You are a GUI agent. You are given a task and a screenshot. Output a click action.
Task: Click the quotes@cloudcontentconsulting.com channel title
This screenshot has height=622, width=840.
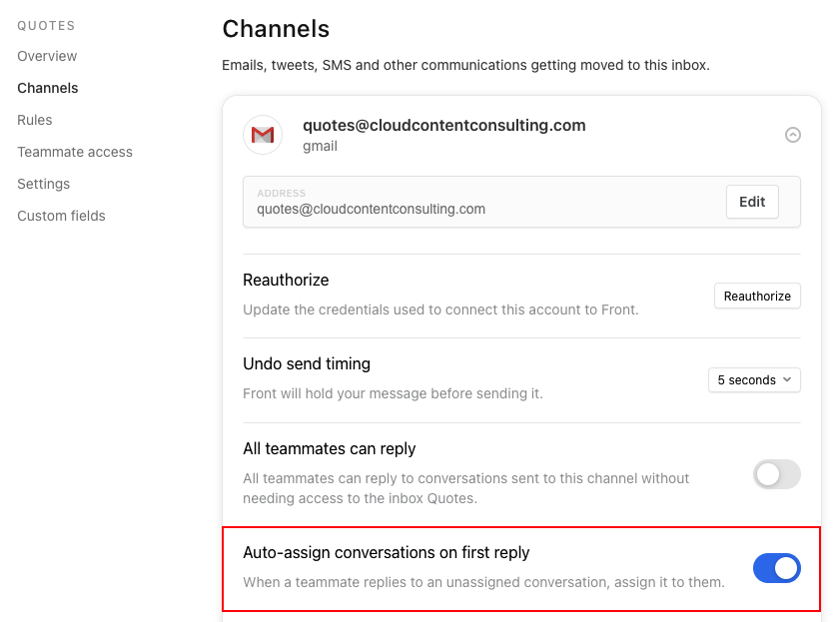click(x=444, y=125)
